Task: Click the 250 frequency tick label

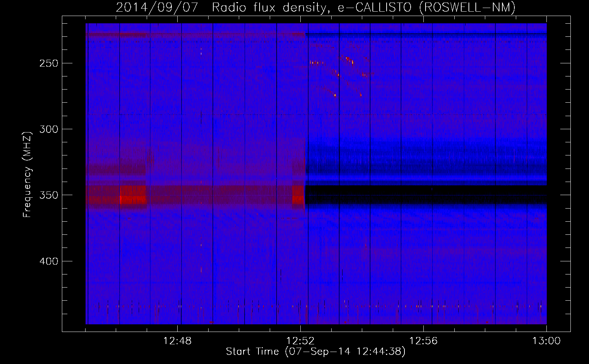Action: (x=49, y=63)
